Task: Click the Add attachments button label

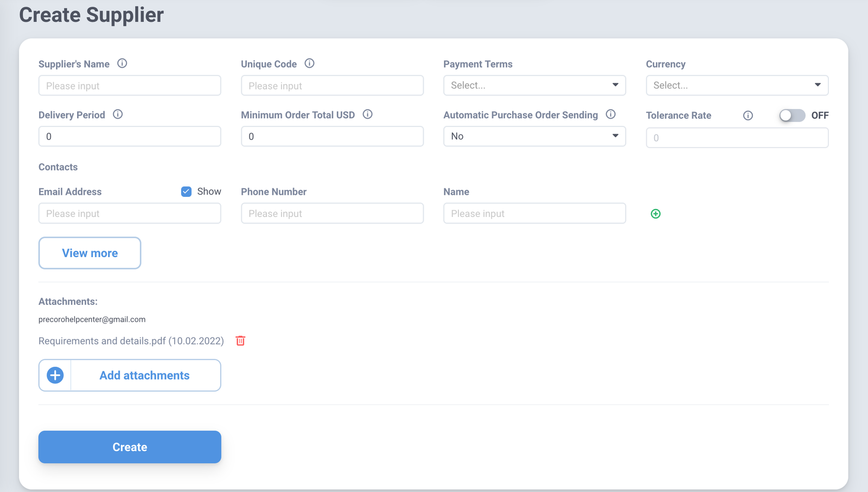Action: [x=144, y=375]
